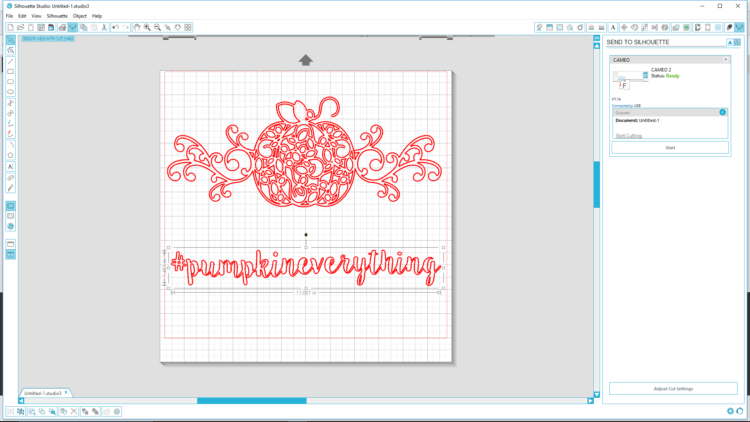Image resolution: width=750 pixels, height=422 pixels.
Task: Open the Silhouette menu
Action: pyautogui.click(x=57, y=16)
